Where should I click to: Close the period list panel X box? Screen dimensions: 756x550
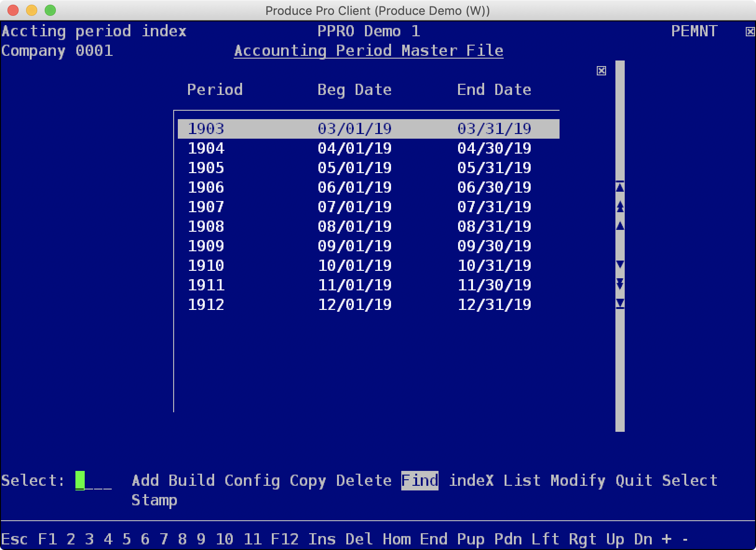coord(601,71)
